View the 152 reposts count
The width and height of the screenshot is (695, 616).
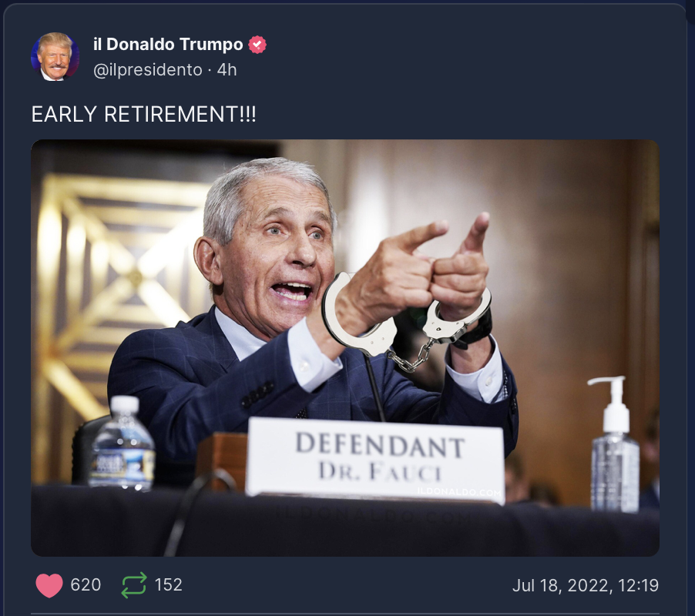click(169, 585)
